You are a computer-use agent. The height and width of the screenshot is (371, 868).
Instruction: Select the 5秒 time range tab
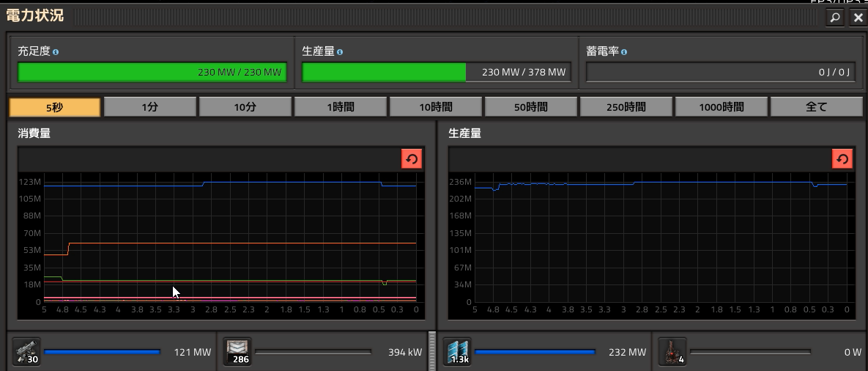coord(55,108)
